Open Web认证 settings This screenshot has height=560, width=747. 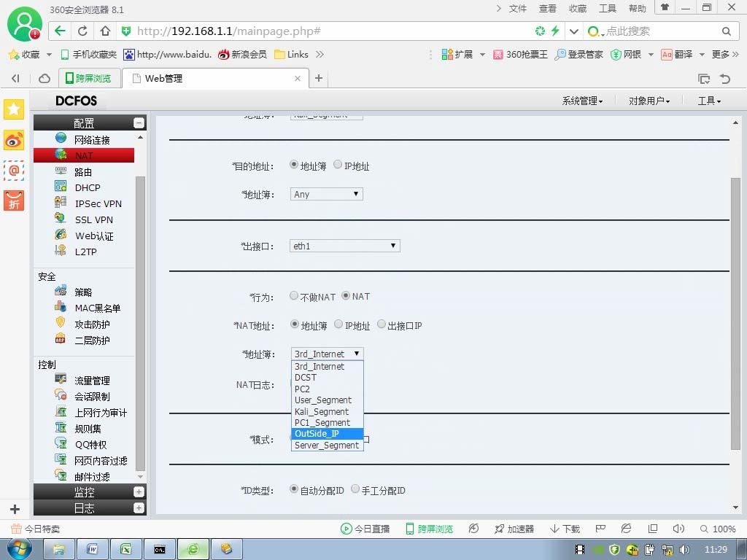(94, 236)
